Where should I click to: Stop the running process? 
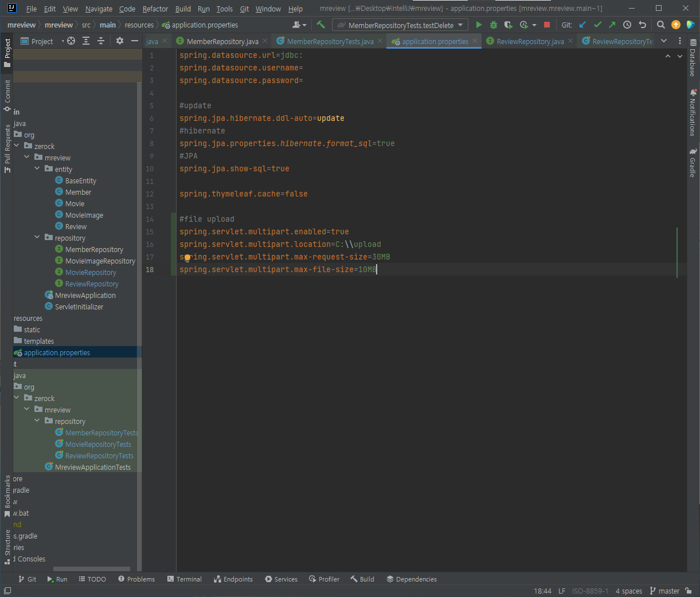[x=547, y=25]
